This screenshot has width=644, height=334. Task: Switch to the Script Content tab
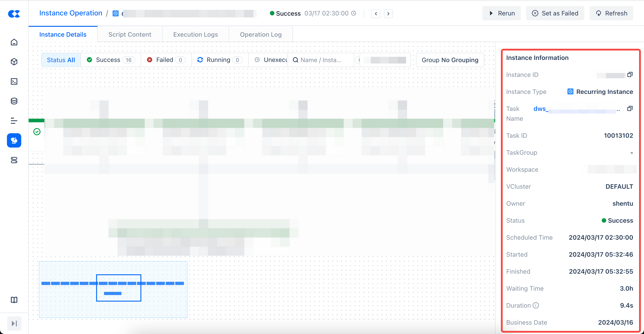coord(130,34)
